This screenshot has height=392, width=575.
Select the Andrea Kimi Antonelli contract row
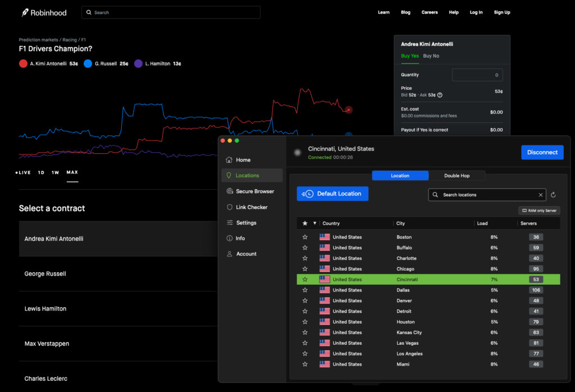click(118, 239)
